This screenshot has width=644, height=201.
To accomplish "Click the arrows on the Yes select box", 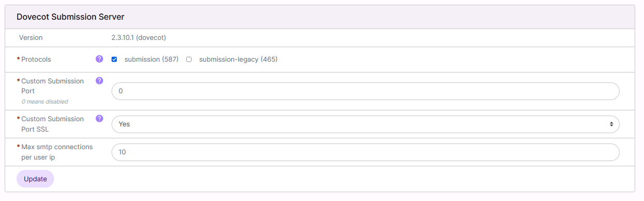I will pos(611,124).
